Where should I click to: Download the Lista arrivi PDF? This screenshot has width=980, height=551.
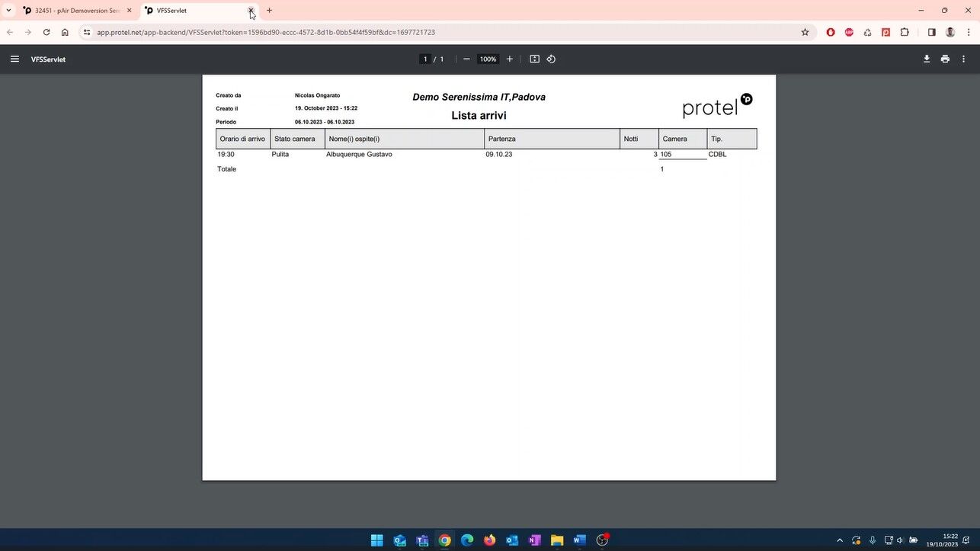point(926,59)
